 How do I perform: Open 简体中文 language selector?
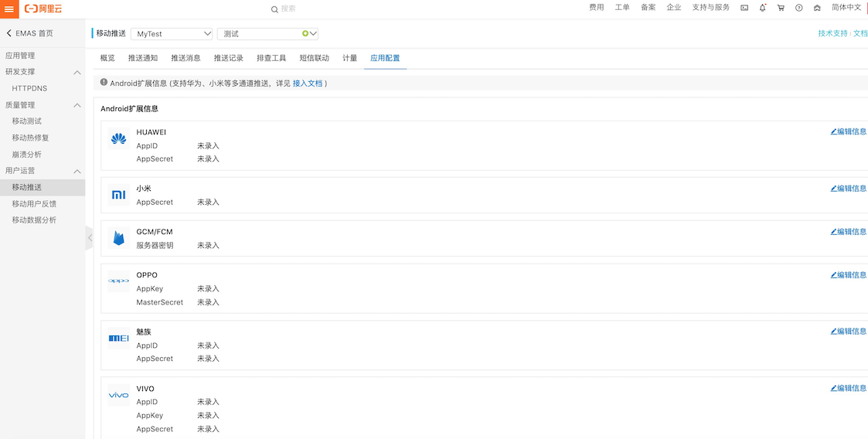846,8
